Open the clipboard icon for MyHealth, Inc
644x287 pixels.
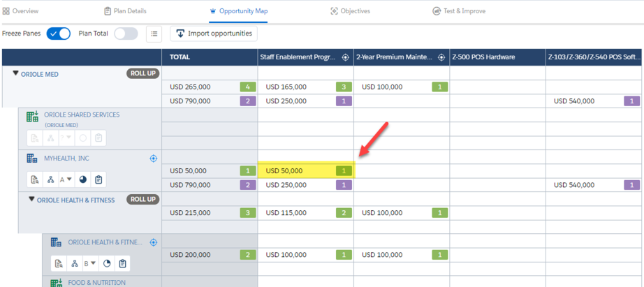click(x=98, y=179)
